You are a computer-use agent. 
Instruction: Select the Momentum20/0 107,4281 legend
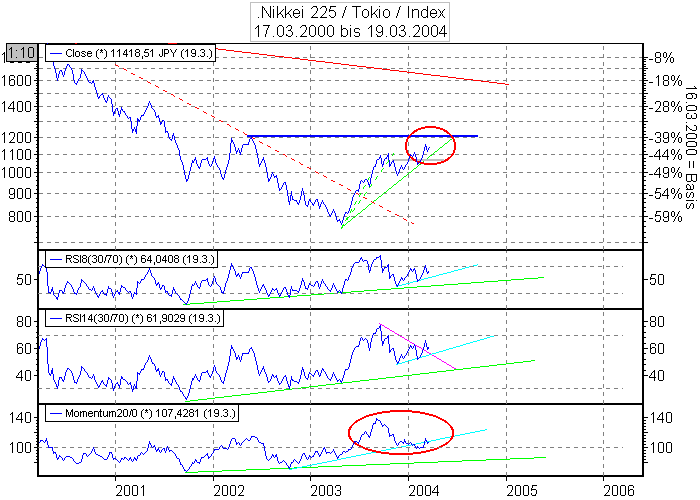click(x=142, y=413)
